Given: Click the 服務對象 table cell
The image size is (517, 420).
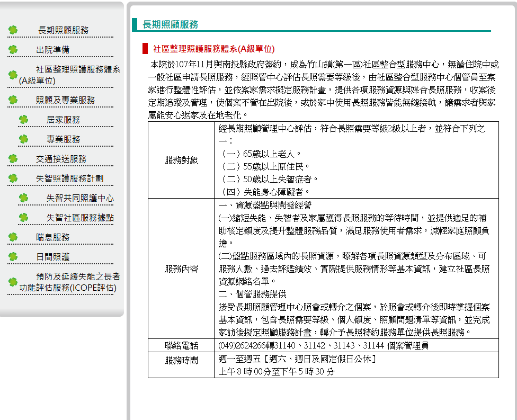Looking at the screenshot, I should 181,160.
